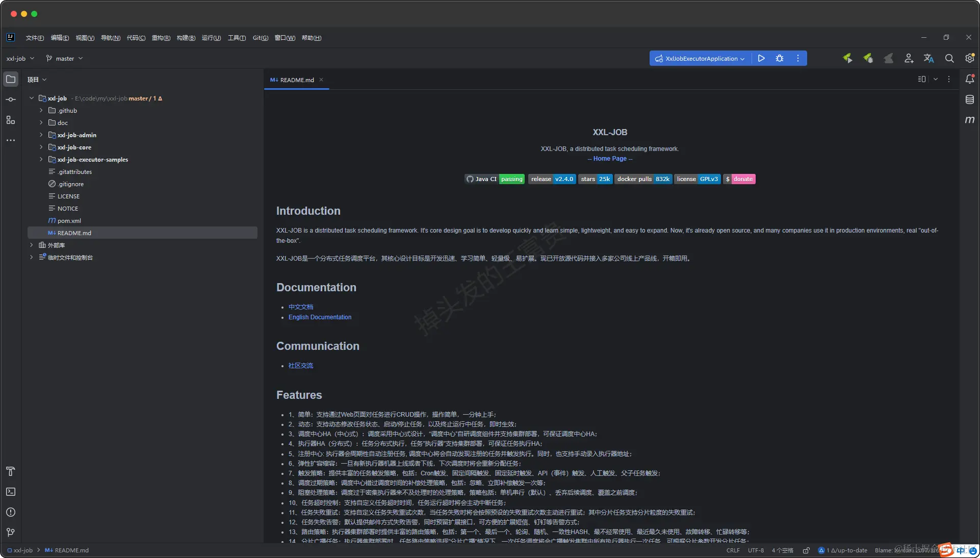Toggle file read-only lock in status bar

point(806,550)
